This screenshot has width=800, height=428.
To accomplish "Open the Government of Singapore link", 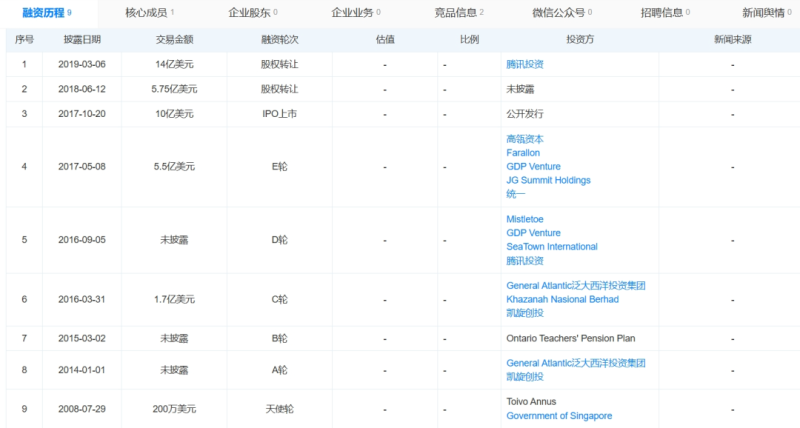I will click(558, 416).
